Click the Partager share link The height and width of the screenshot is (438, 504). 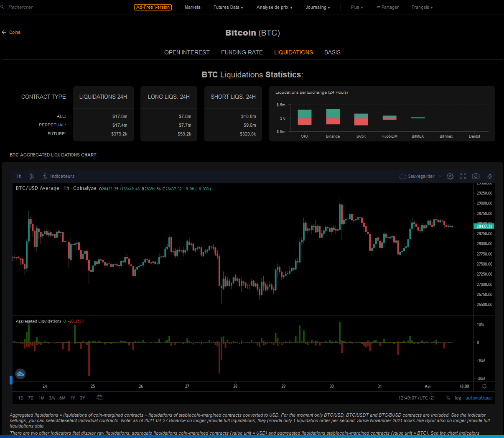(387, 7)
